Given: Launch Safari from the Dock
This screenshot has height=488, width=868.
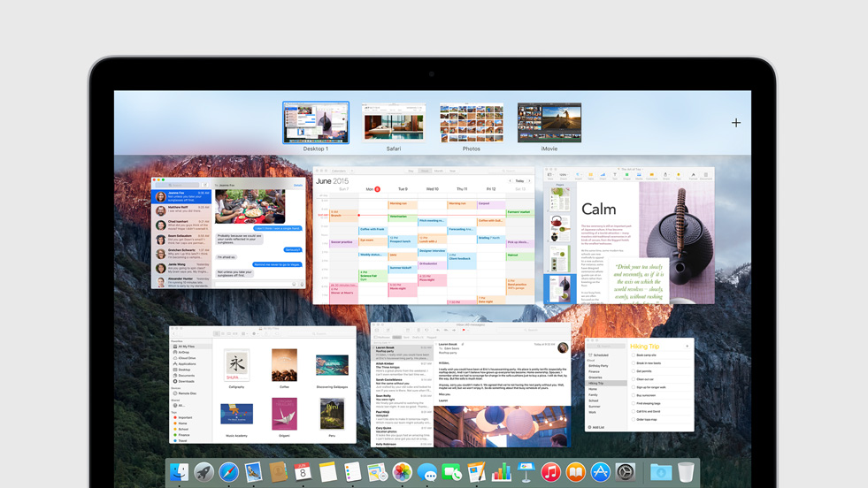Looking at the screenshot, I should pyautogui.click(x=229, y=473).
